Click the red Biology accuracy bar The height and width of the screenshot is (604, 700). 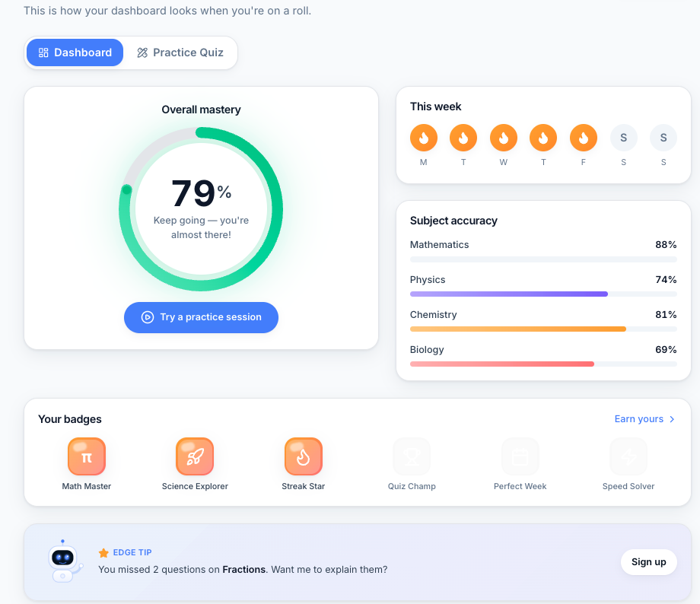point(501,364)
